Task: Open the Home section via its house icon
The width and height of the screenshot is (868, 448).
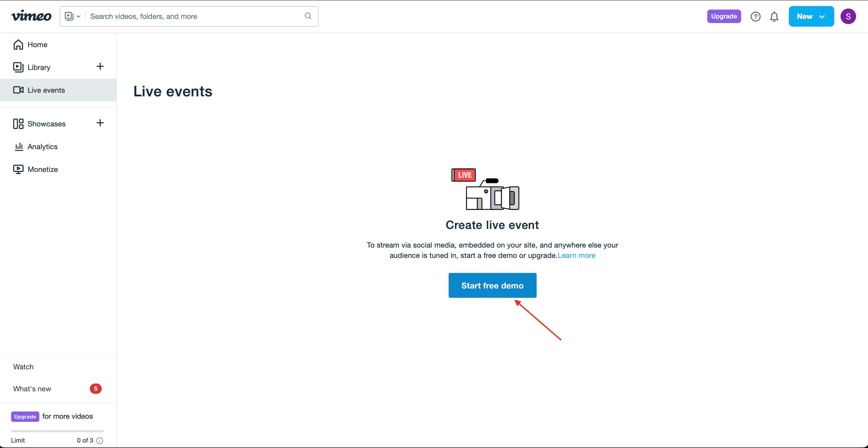Action: (x=19, y=44)
